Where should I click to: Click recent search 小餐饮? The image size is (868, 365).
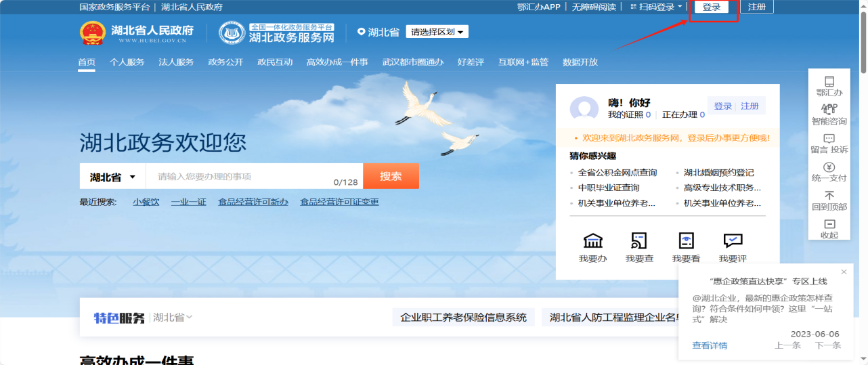tap(146, 202)
